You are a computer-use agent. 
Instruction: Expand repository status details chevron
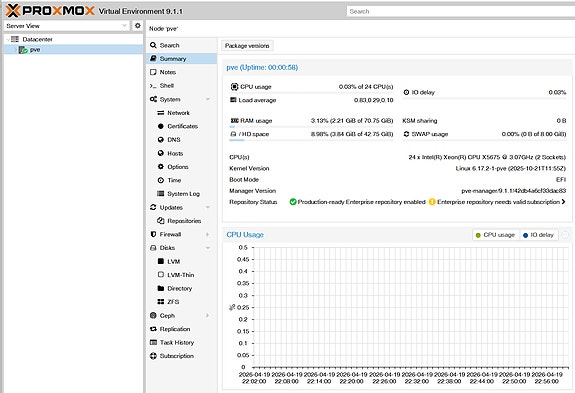pyautogui.click(x=563, y=202)
